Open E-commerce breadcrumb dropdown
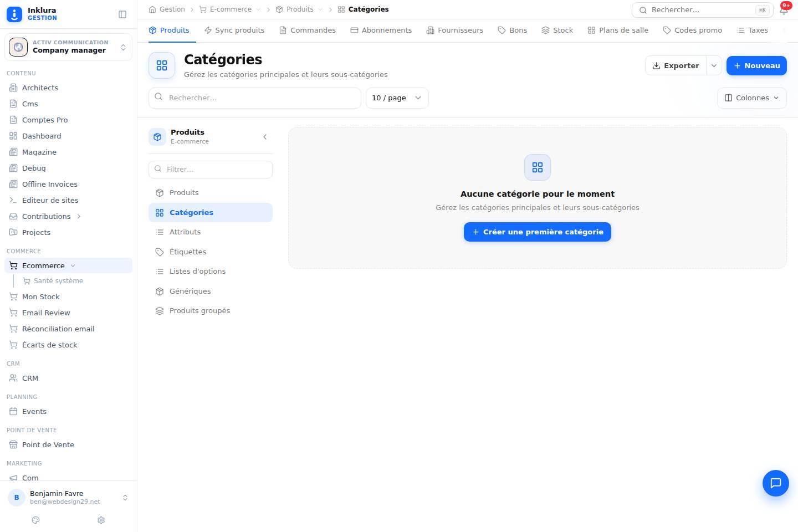The image size is (798, 532). [x=258, y=9]
